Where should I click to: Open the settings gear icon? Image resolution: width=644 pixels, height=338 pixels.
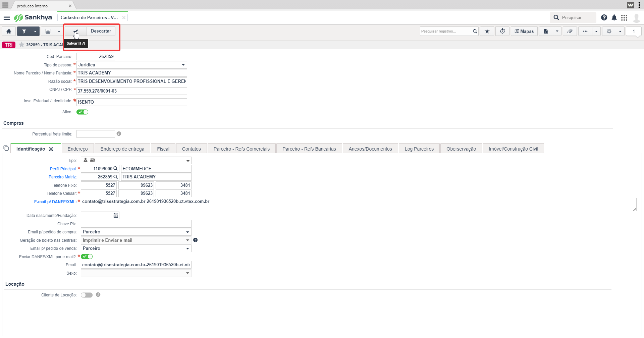(x=609, y=31)
